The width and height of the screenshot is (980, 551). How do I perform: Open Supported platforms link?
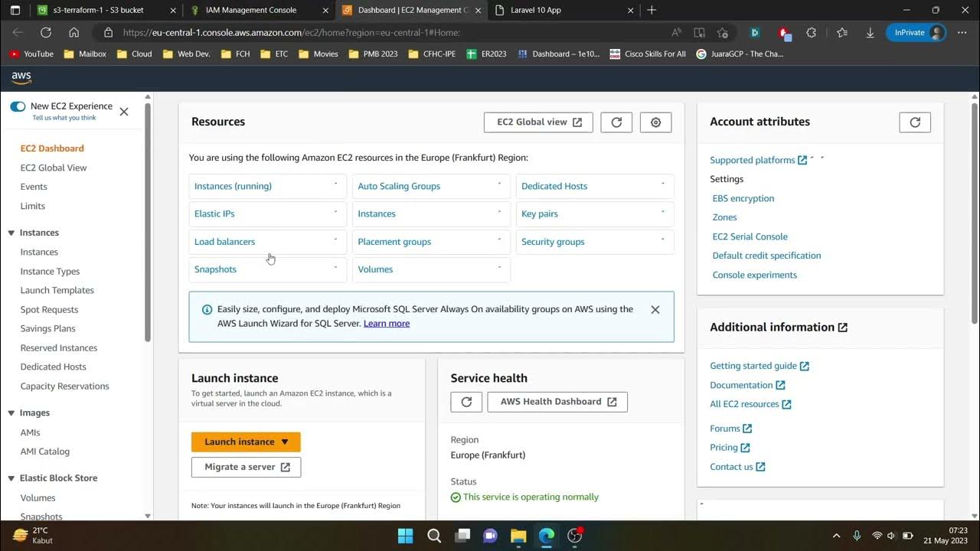point(758,161)
